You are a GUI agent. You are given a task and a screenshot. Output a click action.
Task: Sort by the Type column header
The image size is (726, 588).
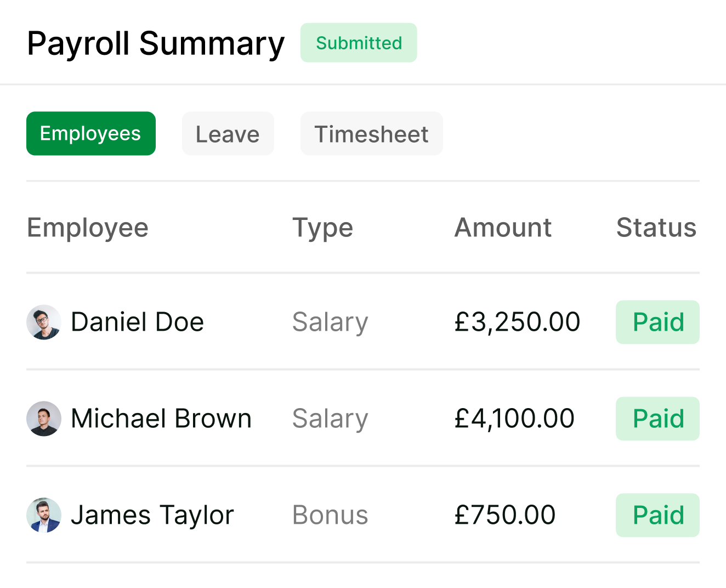tap(322, 228)
